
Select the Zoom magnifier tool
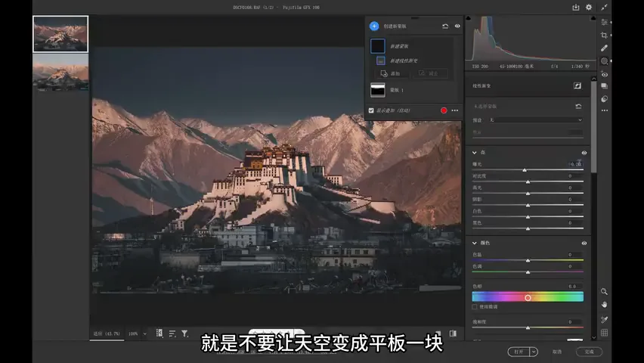(x=604, y=291)
